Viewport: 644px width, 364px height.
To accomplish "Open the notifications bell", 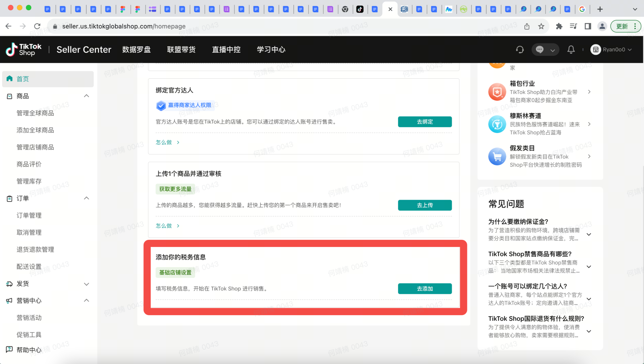I will (x=571, y=50).
